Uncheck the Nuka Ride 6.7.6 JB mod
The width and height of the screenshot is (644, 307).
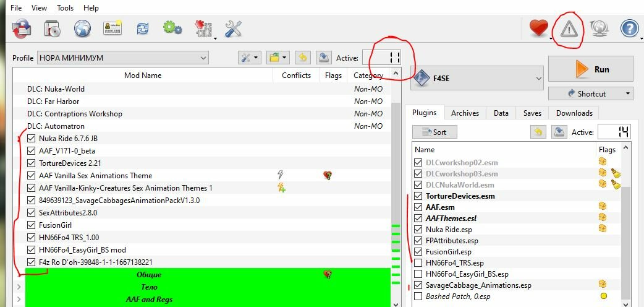pos(32,138)
